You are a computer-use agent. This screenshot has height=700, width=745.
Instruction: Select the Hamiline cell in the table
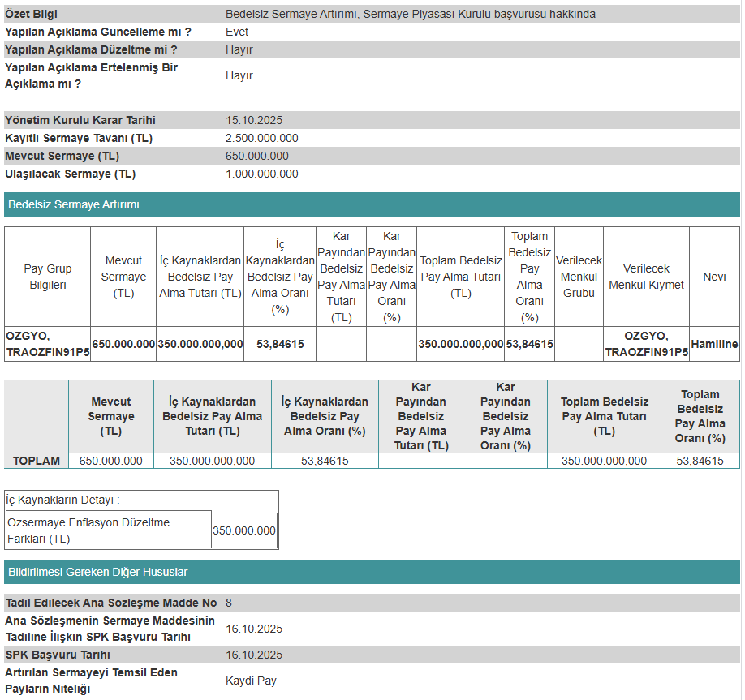714,344
